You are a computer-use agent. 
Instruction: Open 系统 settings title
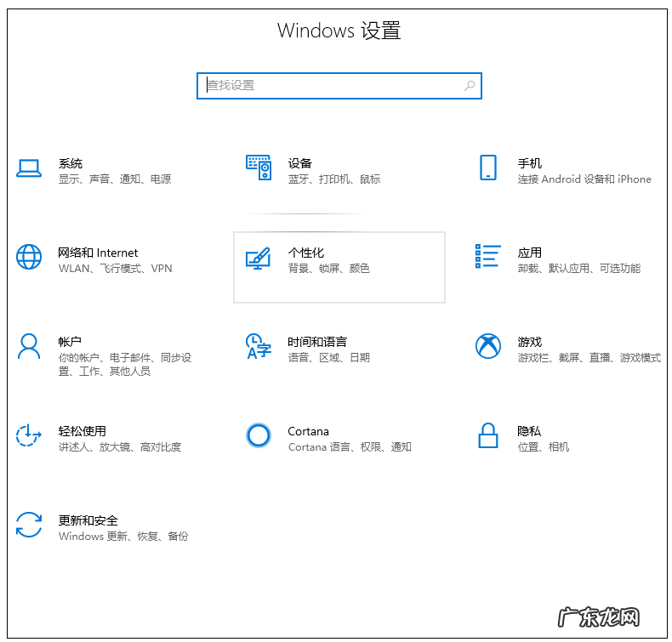point(71,163)
